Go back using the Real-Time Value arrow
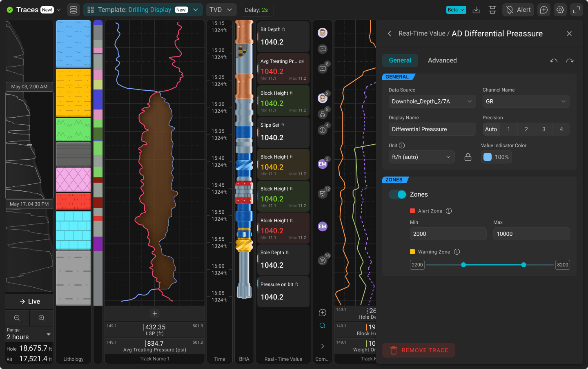Image resolution: width=588 pixels, height=369 pixels. click(390, 34)
